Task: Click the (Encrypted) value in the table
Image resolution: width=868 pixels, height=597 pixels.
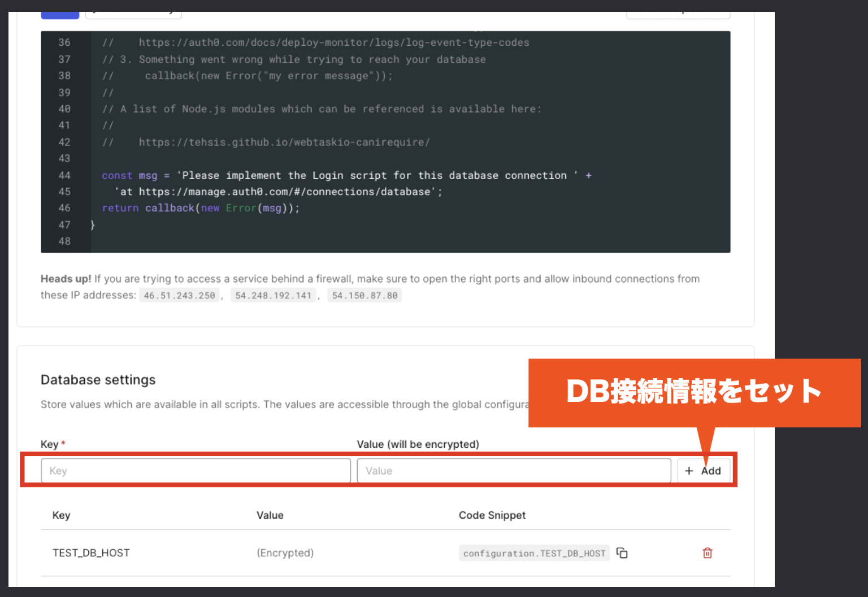Action: (x=285, y=553)
